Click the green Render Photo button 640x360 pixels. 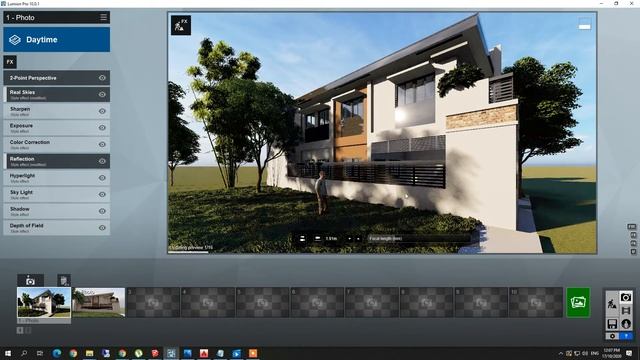pos(578,302)
